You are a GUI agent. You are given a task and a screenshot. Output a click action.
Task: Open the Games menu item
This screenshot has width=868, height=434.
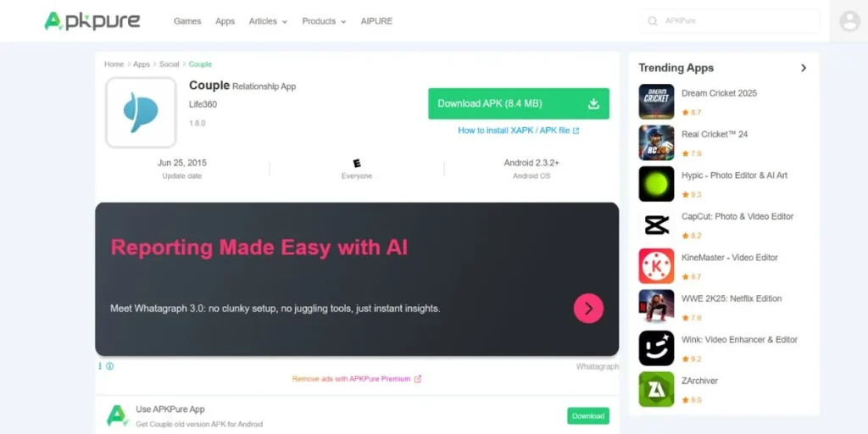187,21
